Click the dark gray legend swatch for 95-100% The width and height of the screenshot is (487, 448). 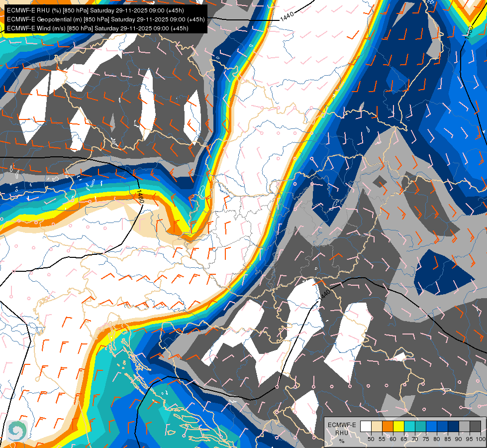tap(476, 427)
